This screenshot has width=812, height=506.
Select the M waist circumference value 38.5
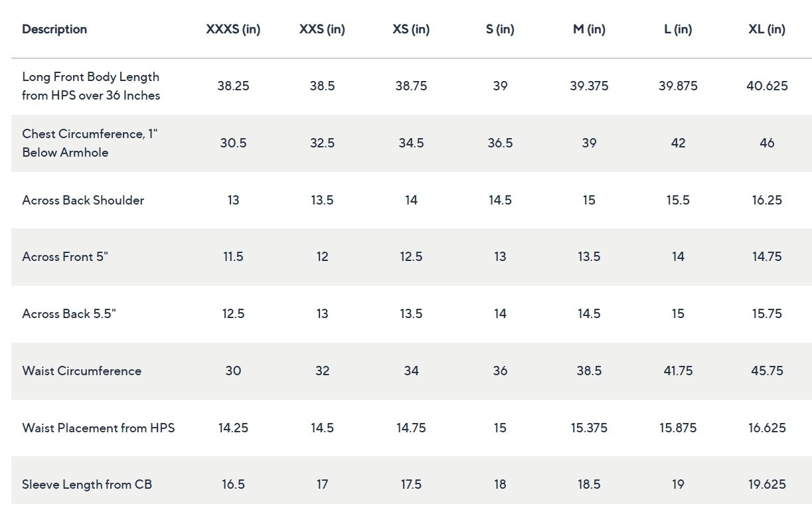tap(589, 371)
